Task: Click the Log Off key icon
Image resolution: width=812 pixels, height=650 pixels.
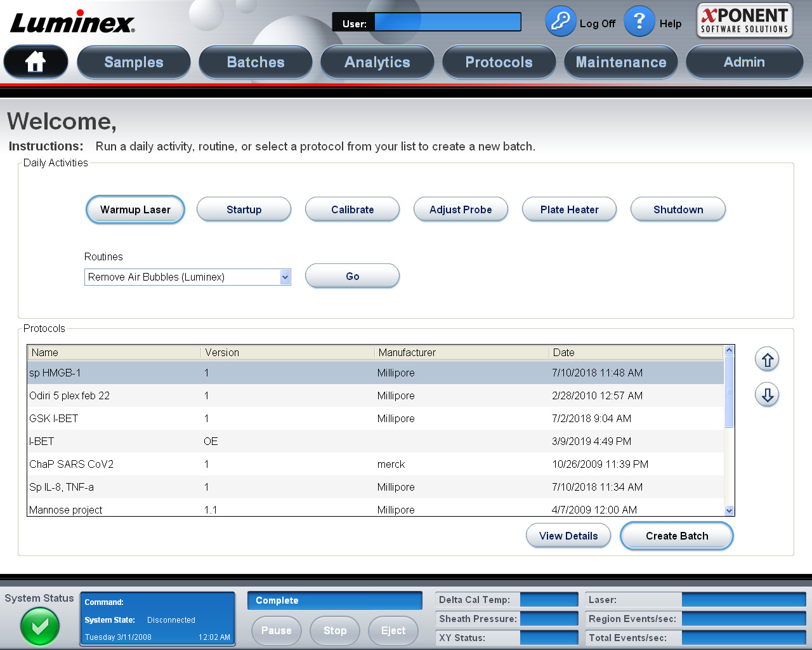Action: [x=560, y=21]
